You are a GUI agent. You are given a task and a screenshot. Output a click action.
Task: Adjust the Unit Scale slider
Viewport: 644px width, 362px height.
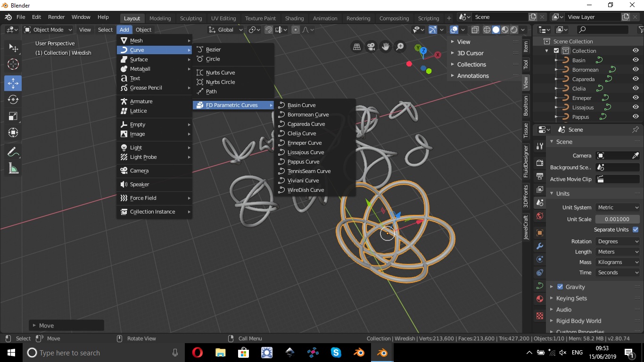(x=617, y=219)
